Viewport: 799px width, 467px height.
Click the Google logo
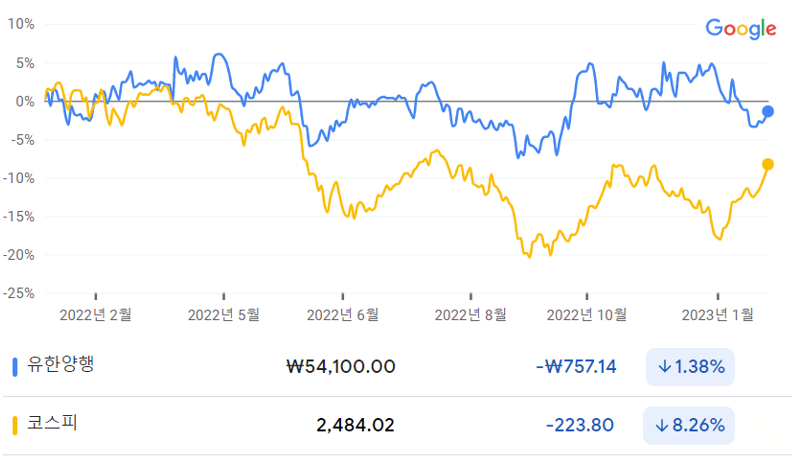point(741,28)
